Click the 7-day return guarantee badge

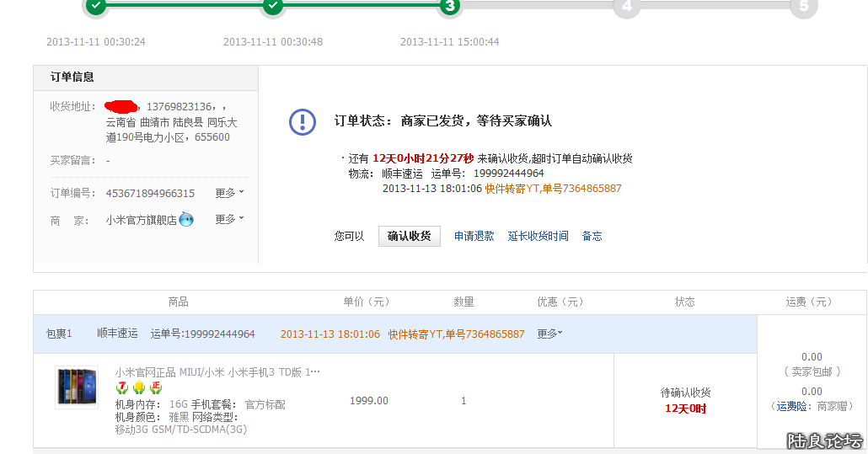tap(122, 388)
